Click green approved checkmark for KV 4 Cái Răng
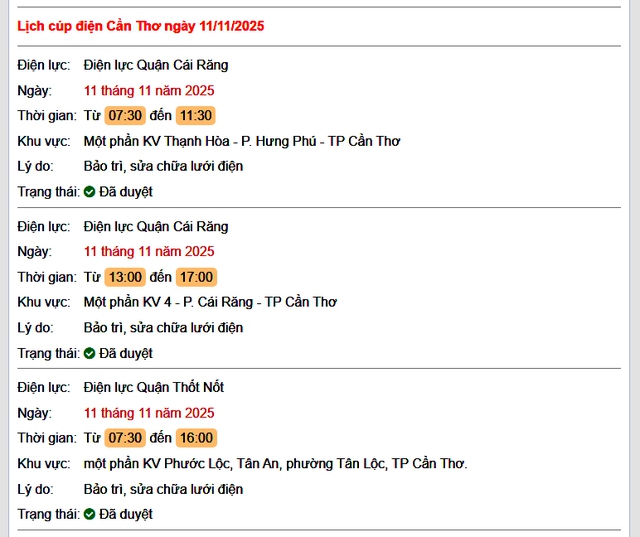The height and width of the screenshot is (537, 640). click(89, 353)
